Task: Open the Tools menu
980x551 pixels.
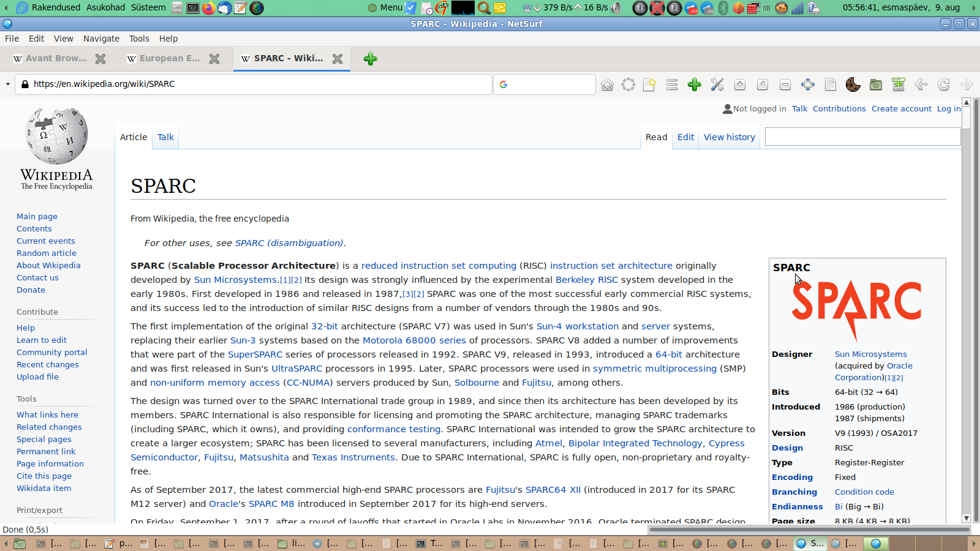Action: [x=139, y=39]
